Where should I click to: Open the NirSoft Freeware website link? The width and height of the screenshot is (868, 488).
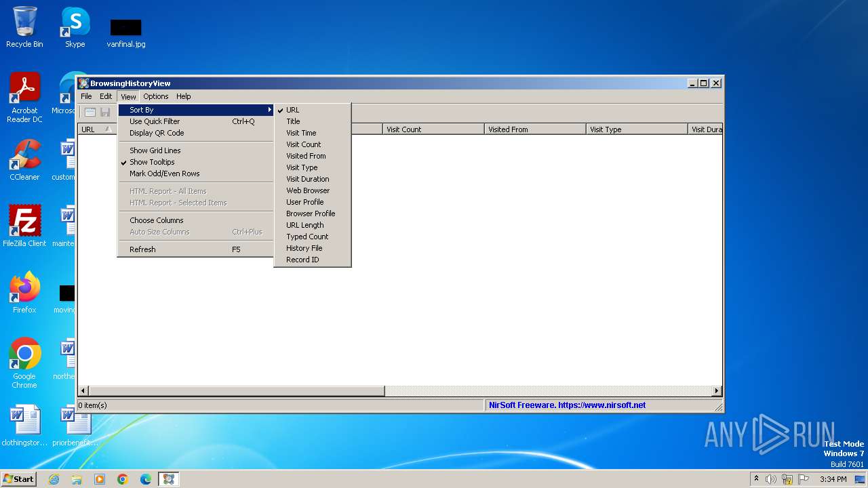point(567,405)
